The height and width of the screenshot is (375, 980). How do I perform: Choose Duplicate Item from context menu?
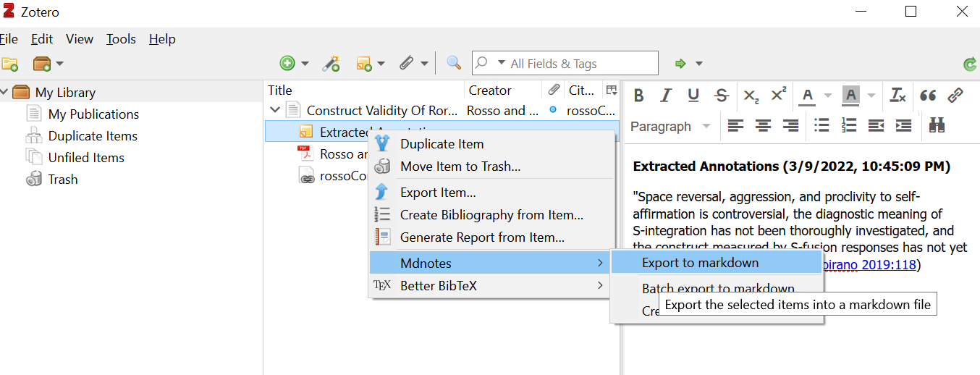491,144
